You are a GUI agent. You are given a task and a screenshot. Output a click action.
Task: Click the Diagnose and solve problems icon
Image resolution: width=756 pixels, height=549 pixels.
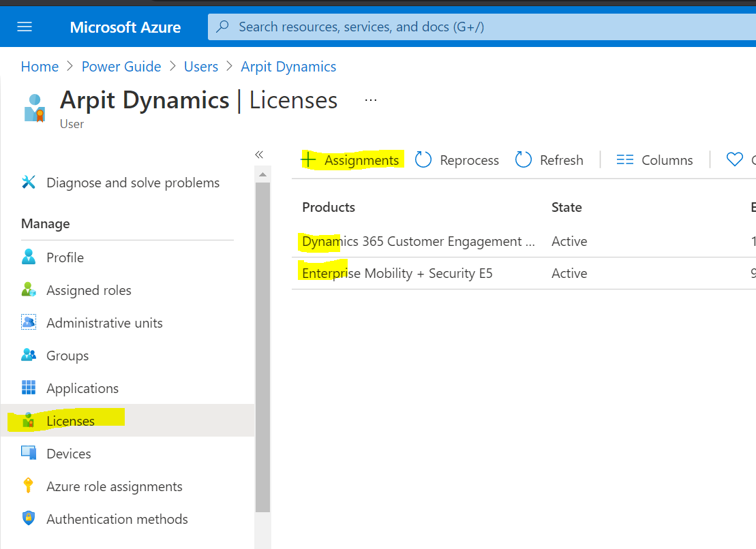(x=29, y=183)
